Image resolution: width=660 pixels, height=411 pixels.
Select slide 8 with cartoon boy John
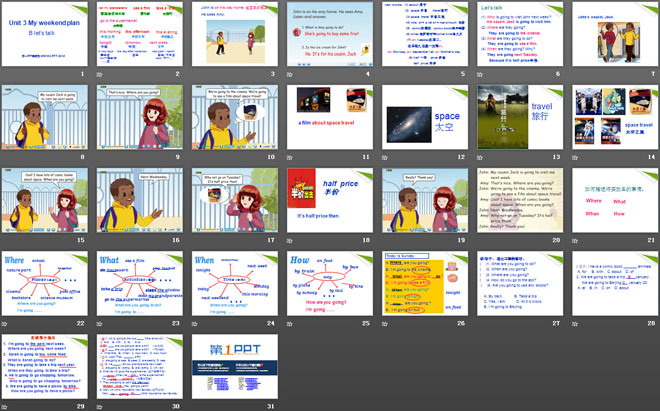[x=45, y=119]
